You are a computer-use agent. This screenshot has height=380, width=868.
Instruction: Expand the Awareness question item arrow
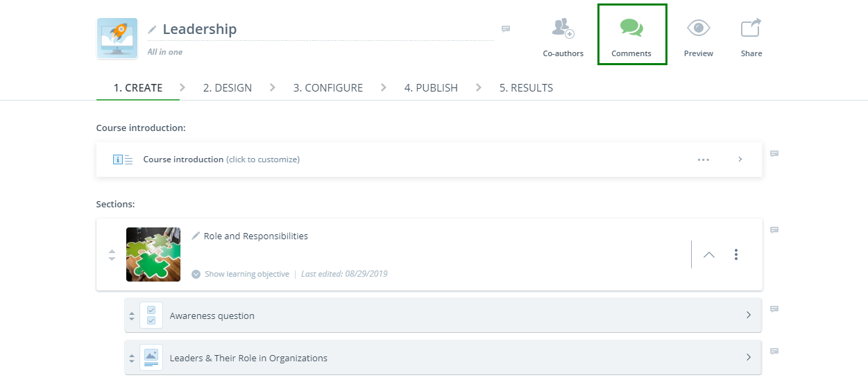point(749,316)
